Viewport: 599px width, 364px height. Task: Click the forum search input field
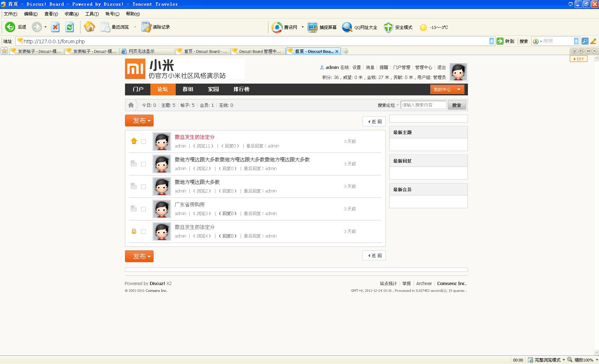tap(423, 105)
